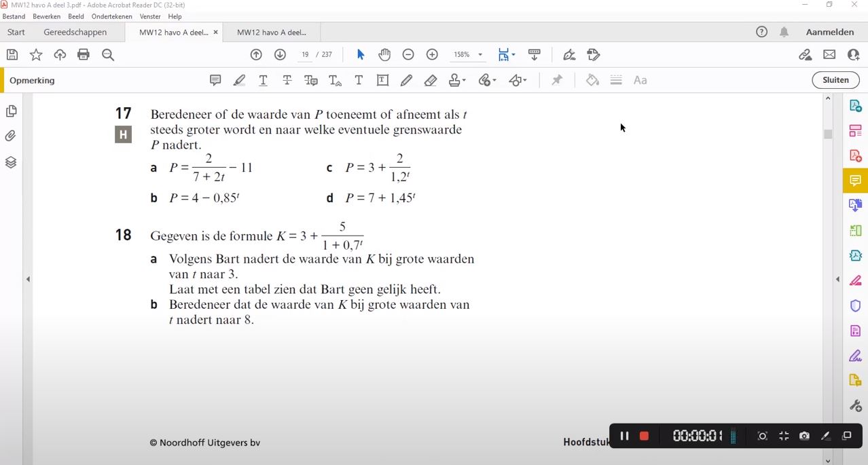The image size is (868, 465).
Task: Select the add text comment tool
Action: (x=359, y=80)
